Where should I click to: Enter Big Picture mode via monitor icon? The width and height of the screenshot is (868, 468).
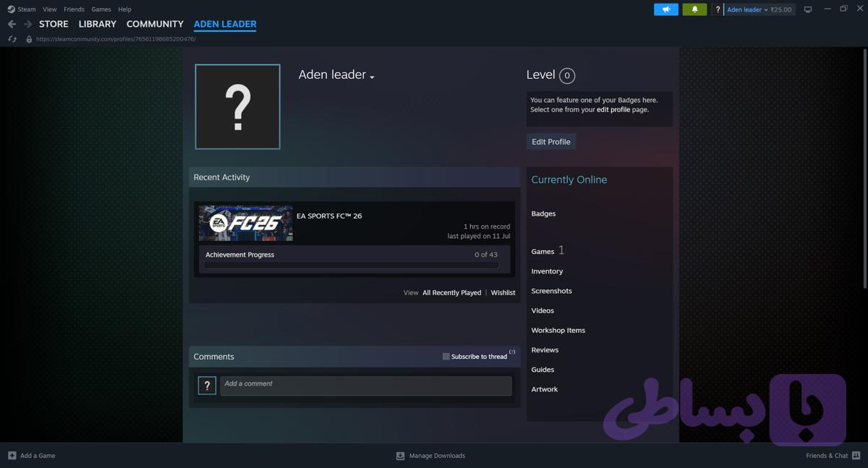click(808, 9)
